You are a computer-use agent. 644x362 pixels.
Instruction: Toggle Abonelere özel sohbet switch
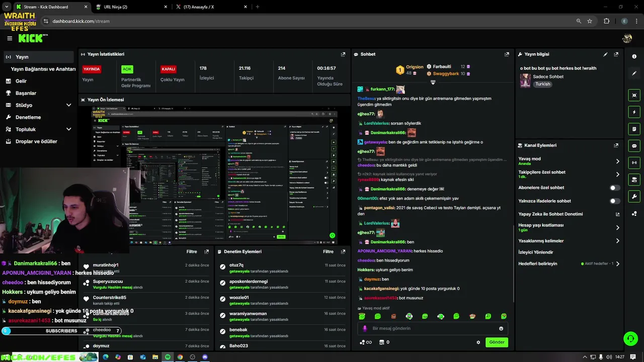click(615, 188)
